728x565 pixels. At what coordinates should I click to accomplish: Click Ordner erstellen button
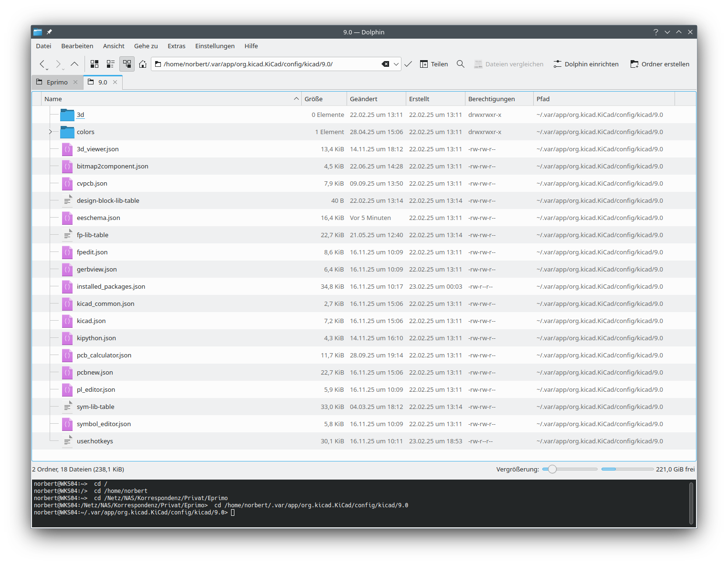pos(660,64)
